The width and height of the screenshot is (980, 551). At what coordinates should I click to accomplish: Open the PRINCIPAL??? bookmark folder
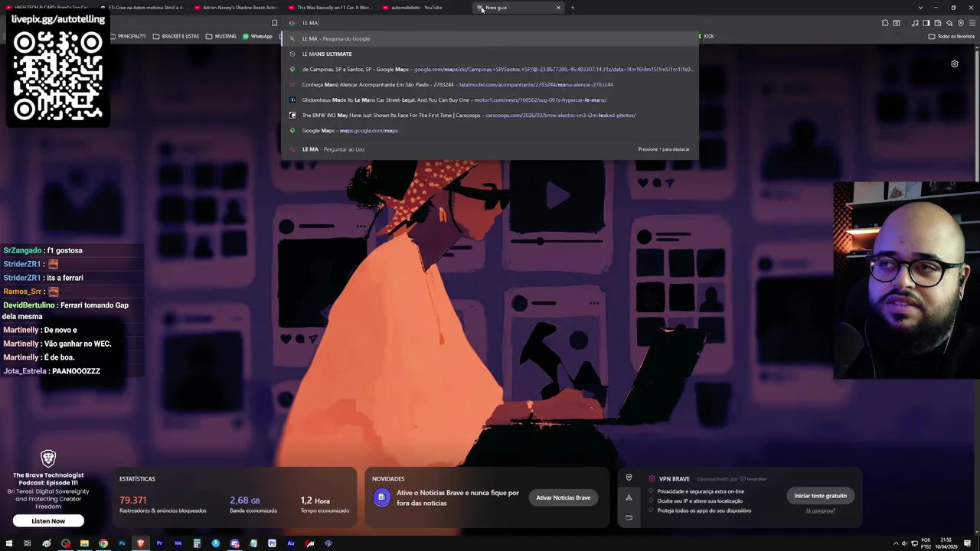point(128,36)
